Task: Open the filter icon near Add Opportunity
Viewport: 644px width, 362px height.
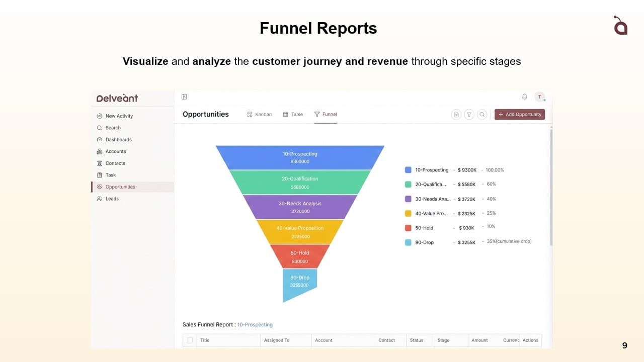Action: (x=469, y=114)
